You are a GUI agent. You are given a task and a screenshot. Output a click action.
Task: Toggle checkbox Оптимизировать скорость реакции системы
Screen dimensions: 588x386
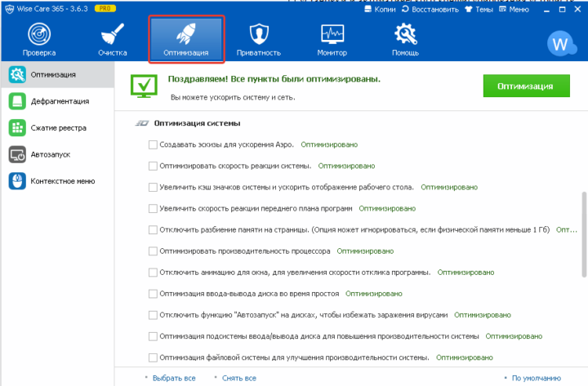pos(153,166)
